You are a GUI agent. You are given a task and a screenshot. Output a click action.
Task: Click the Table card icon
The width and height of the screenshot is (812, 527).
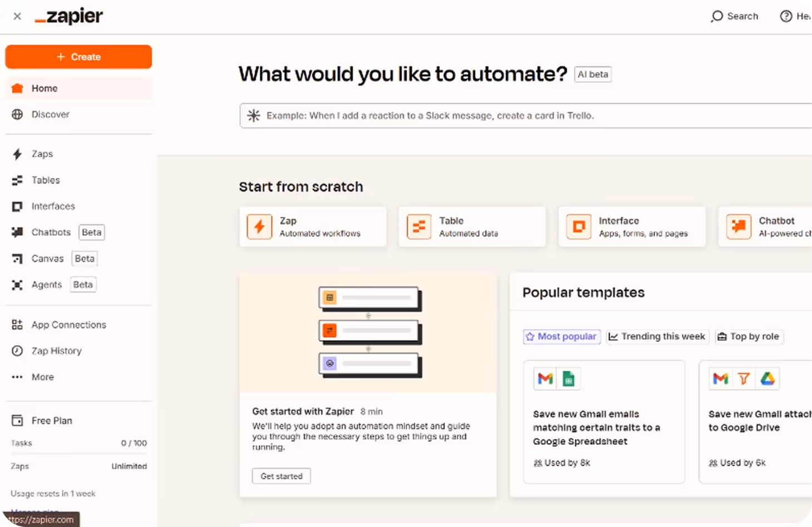click(419, 227)
